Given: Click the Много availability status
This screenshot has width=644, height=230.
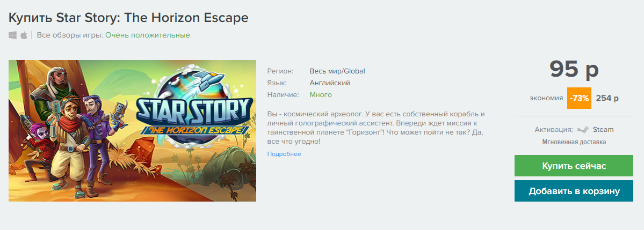Looking at the screenshot, I should click(321, 95).
